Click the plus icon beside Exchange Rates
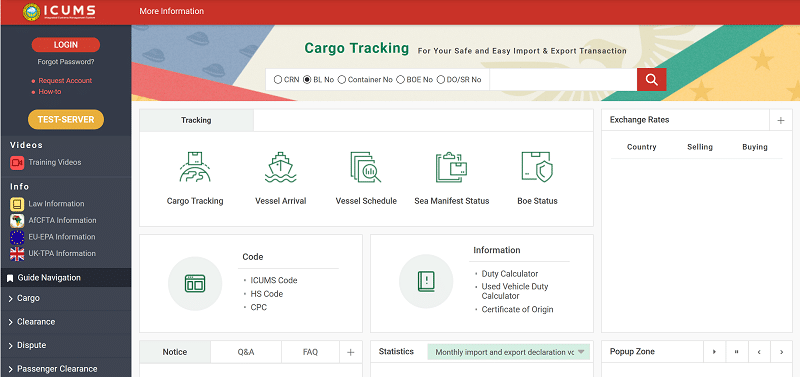 point(781,120)
